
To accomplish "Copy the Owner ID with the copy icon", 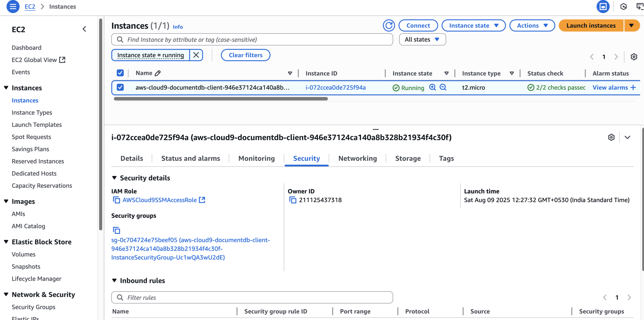I will pyautogui.click(x=293, y=200).
